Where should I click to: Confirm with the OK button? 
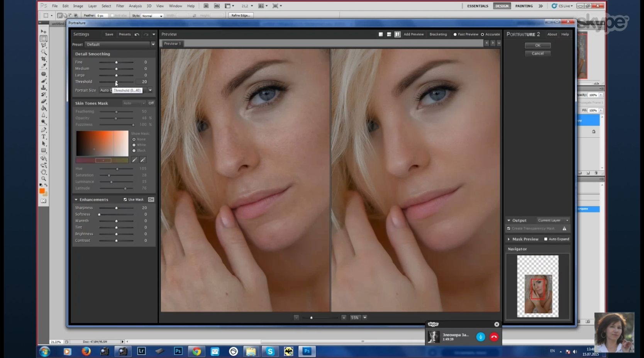tap(537, 45)
